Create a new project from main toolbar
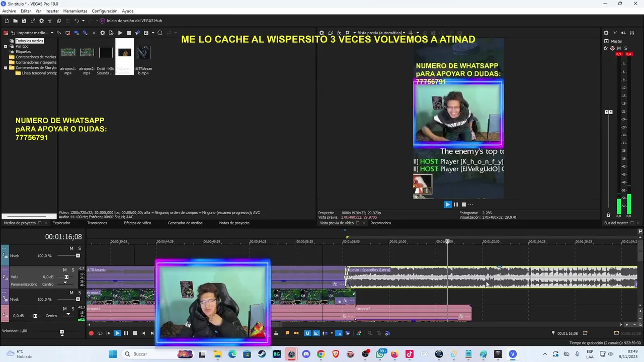 click(x=7, y=21)
